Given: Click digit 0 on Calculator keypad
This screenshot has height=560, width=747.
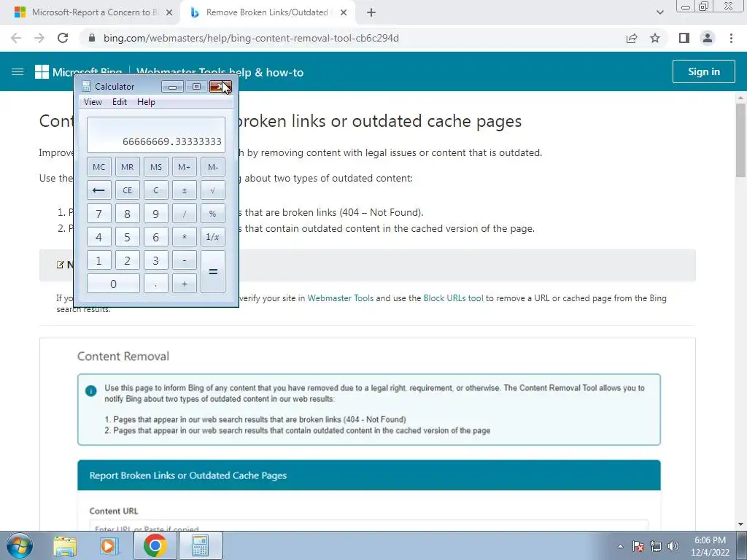Looking at the screenshot, I should point(113,284).
